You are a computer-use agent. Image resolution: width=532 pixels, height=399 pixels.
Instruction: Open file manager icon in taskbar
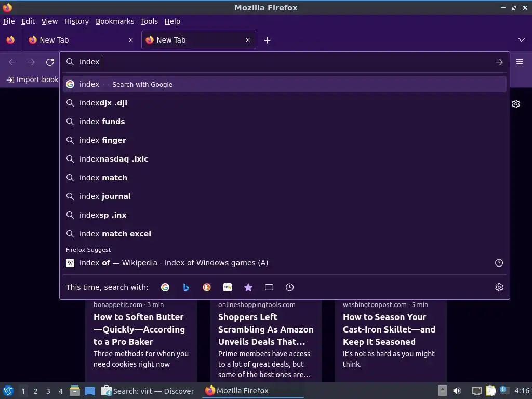click(x=75, y=391)
